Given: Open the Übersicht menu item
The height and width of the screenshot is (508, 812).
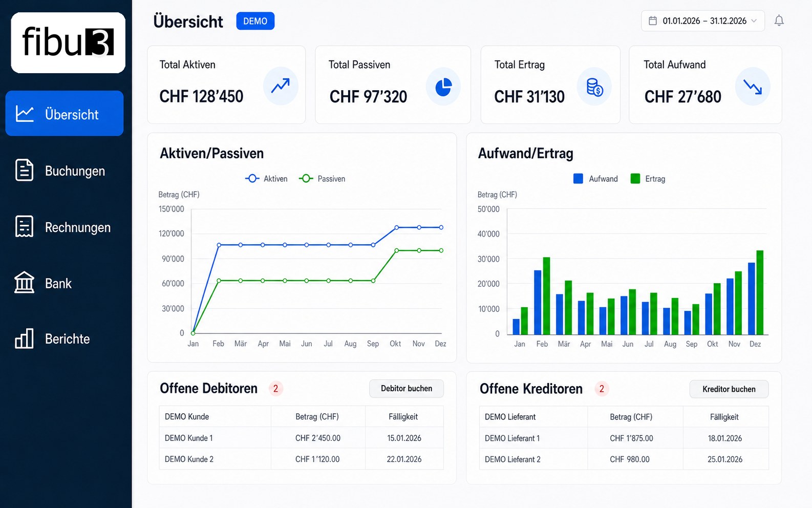Looking at the screenshot, I should [65, 113].
